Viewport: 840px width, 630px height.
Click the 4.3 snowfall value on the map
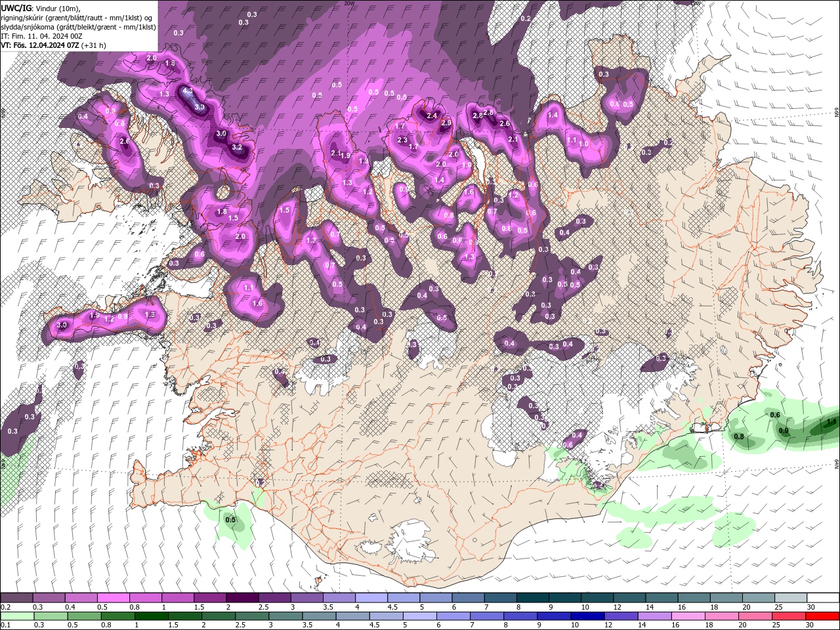pyautogui.click(x=187, y=91)
